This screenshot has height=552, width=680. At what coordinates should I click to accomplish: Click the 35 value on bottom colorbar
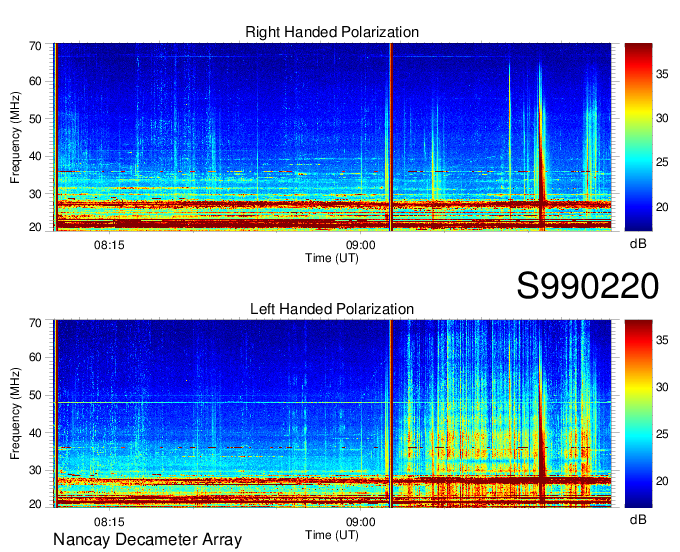tap(662, 340)
